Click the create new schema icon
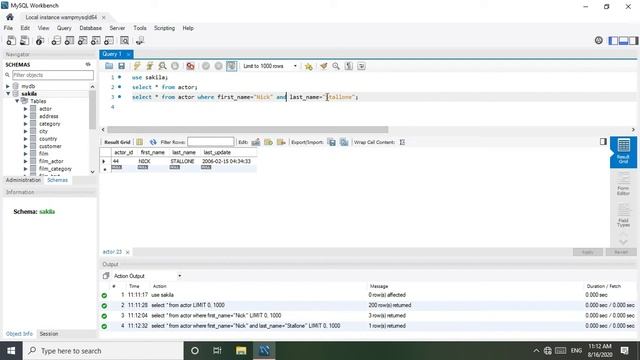Viewport: 640px width, 360px height. (56, 40)
